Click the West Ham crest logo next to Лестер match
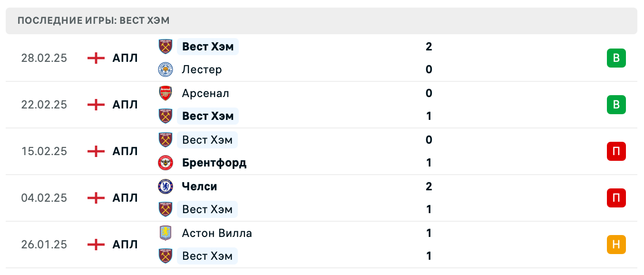Viewport: 644px width, 275px height. pos(166,47)
